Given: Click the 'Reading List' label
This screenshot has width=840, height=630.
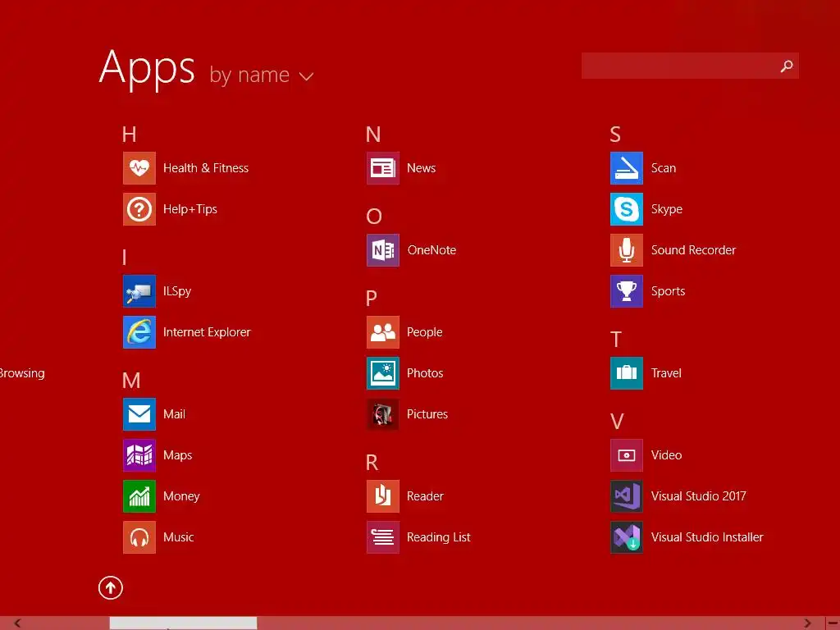Looking at the screenshot, I should coord(438,537).
